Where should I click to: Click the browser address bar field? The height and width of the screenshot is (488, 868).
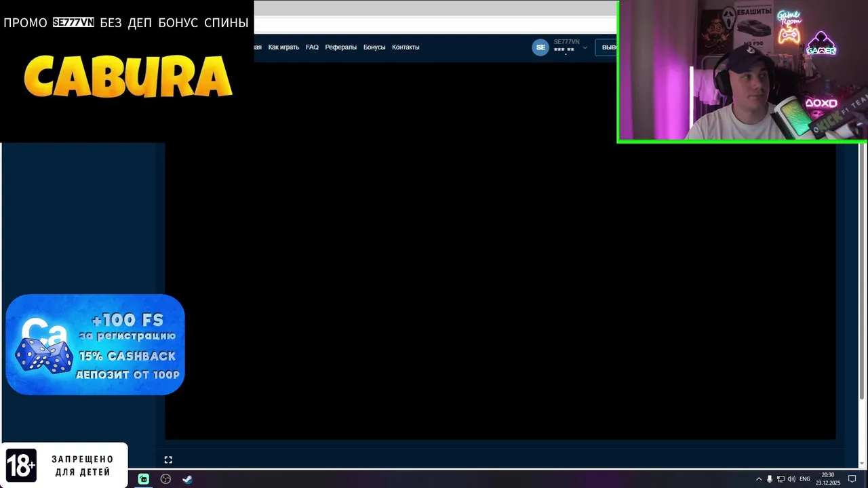(x=435, y=24)
